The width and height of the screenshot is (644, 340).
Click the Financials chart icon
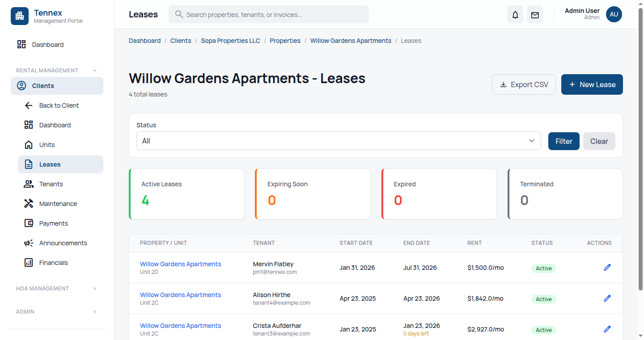click(x=28, y=262)
